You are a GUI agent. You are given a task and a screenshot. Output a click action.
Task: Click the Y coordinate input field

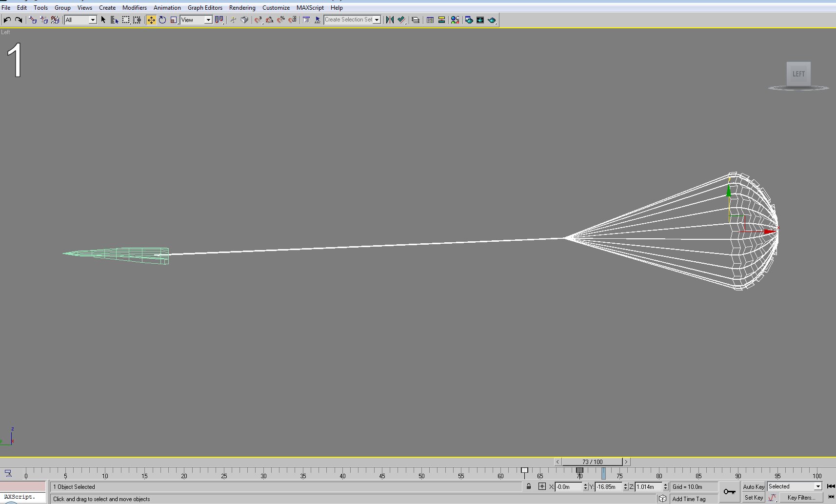[608, 486]
